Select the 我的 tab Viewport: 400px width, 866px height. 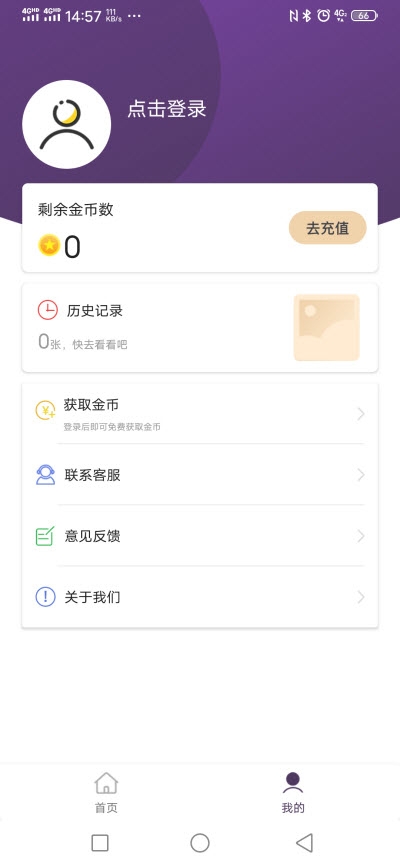pyautogui.click(x=293, y=793)
